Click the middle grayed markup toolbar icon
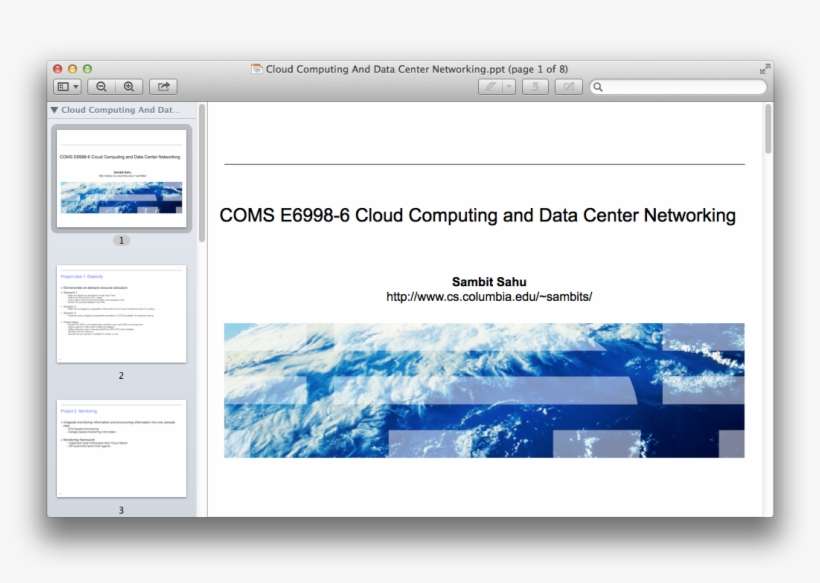Screen dimensions: 820x583 click(535, 86)
